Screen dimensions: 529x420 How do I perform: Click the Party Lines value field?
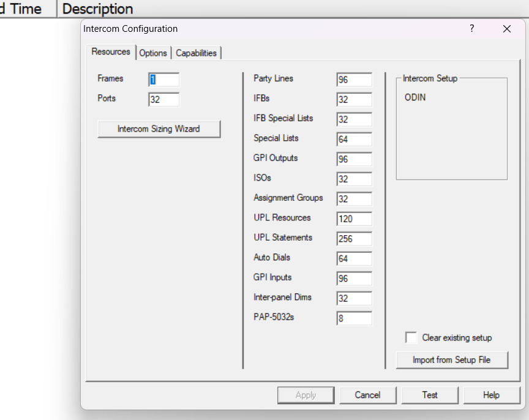pos(354,80)
